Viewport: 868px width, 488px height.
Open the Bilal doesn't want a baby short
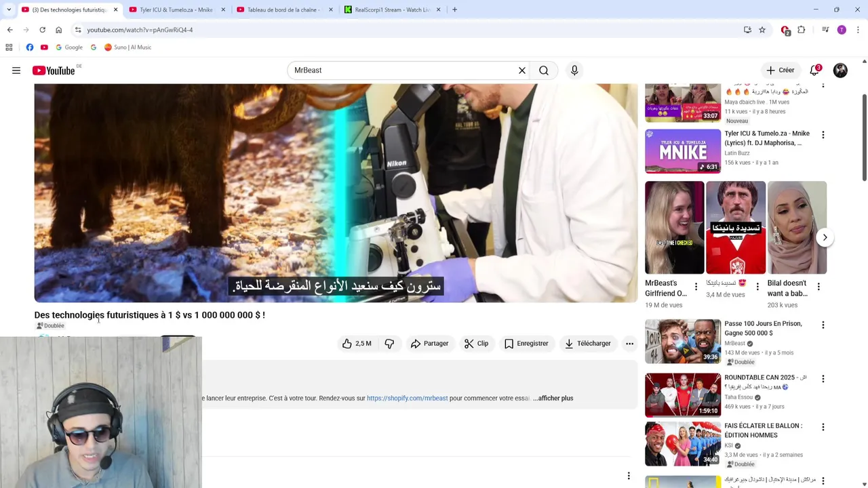(797, 227)
